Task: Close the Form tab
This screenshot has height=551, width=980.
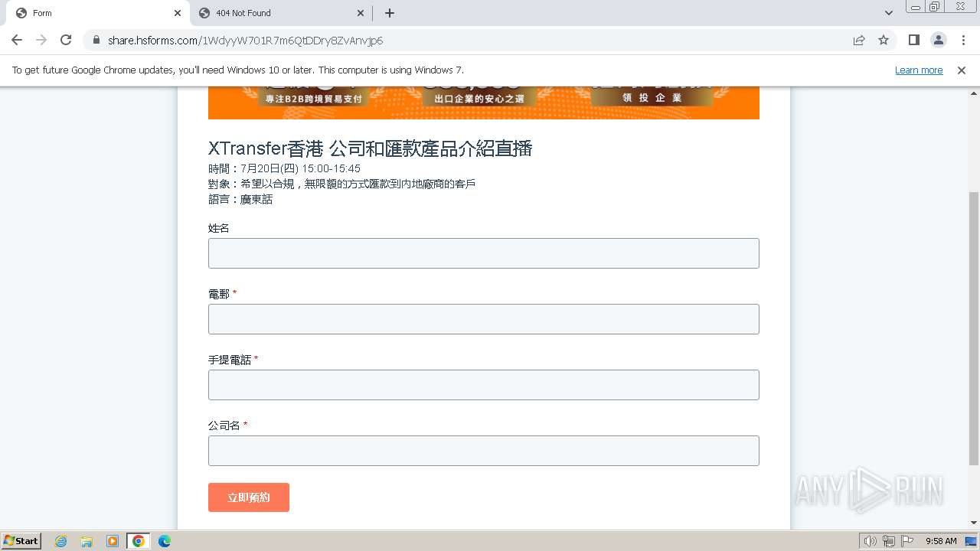Action: 178,13
